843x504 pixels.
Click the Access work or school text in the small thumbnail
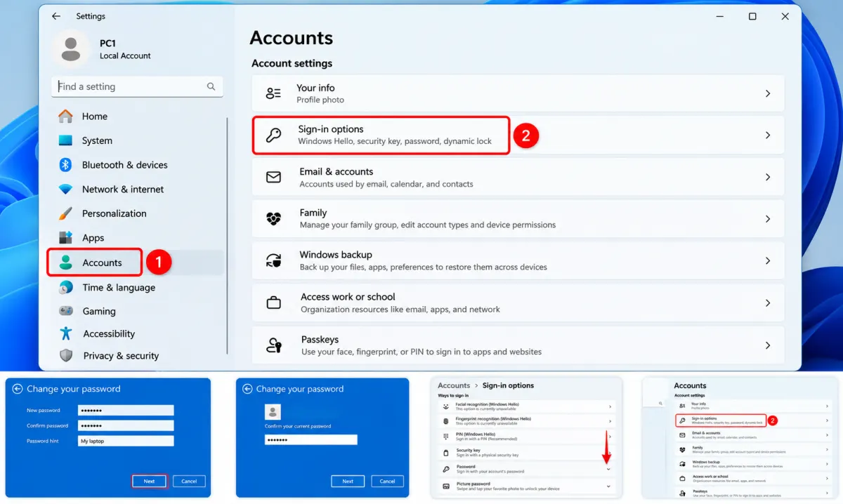(710, 477)
